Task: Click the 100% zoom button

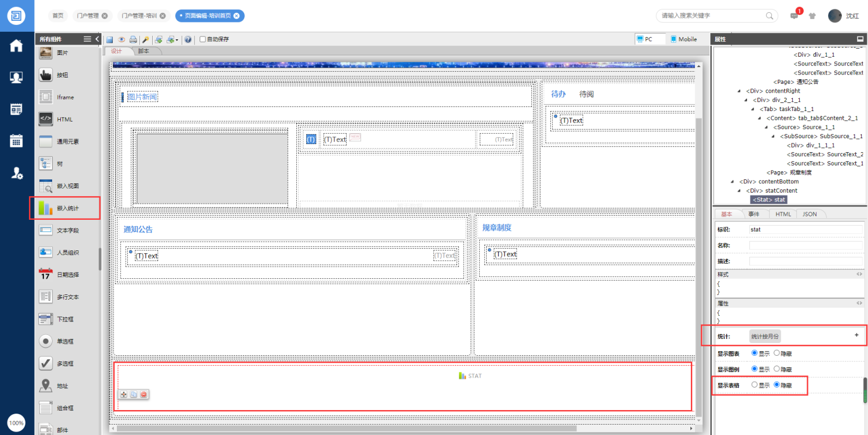Action: click(16, 423)
